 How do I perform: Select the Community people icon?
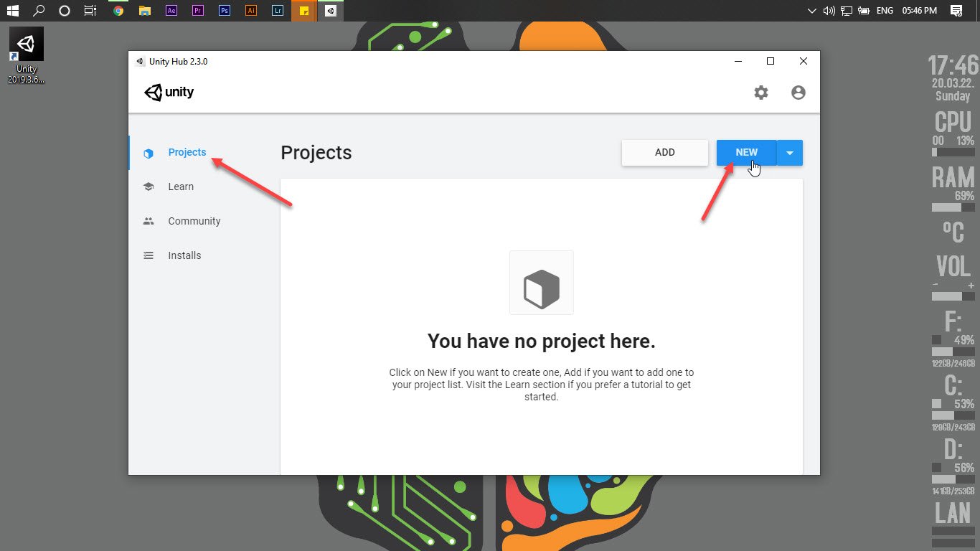tap(149, 221)
